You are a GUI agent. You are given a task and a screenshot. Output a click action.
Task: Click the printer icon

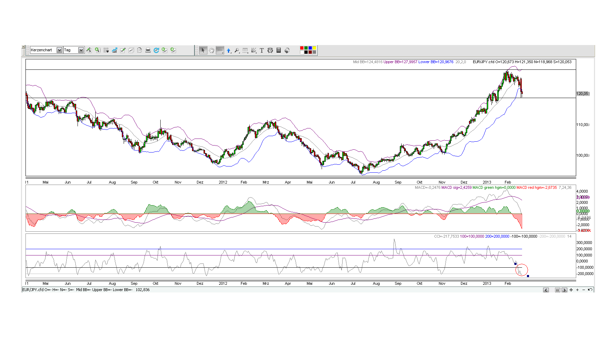[148, 50]
